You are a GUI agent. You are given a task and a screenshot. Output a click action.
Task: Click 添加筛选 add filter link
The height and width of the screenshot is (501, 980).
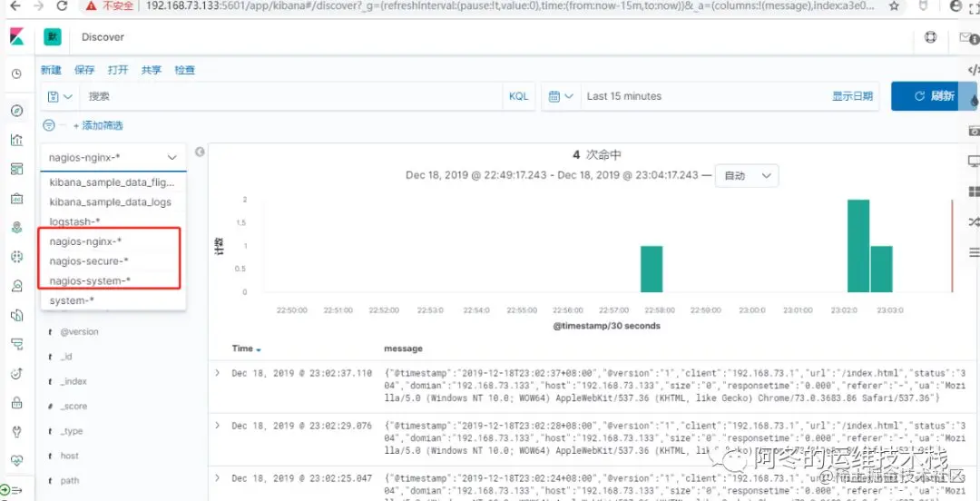(98, 126)
